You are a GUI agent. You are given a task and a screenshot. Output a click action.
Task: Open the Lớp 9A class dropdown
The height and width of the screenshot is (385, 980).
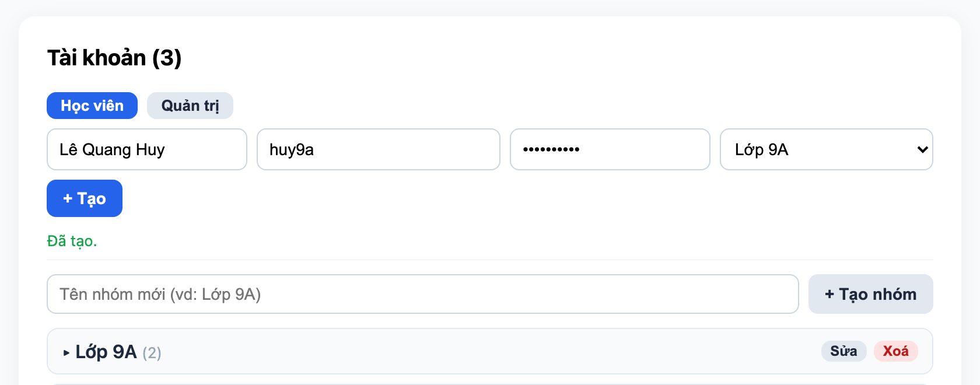(x=827, y=149)
